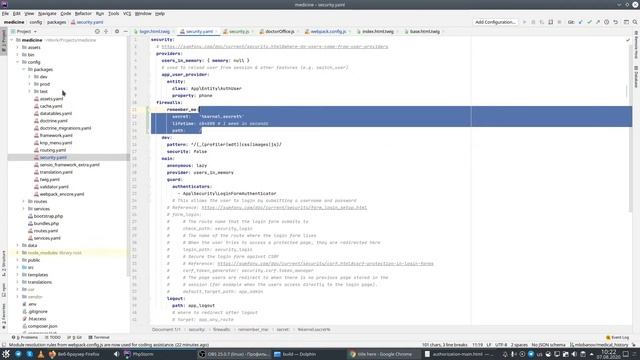Expand the templates folder

pyautogui.click(x=18, y=275)
